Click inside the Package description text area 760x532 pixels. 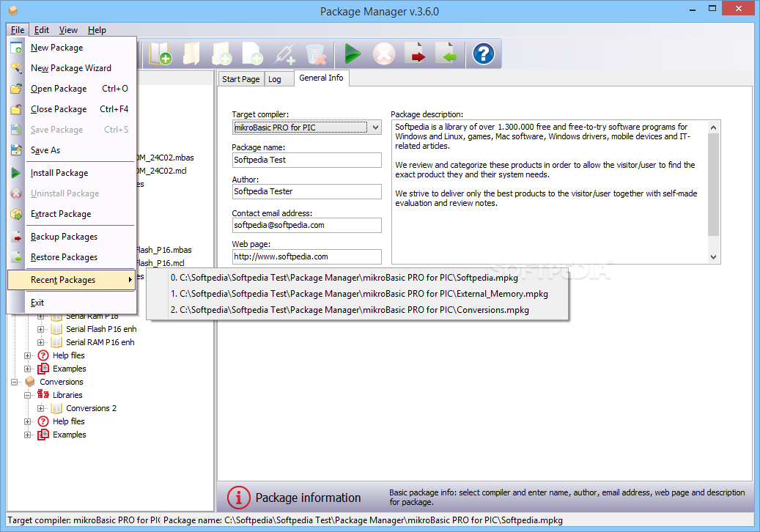click(550, 192)
